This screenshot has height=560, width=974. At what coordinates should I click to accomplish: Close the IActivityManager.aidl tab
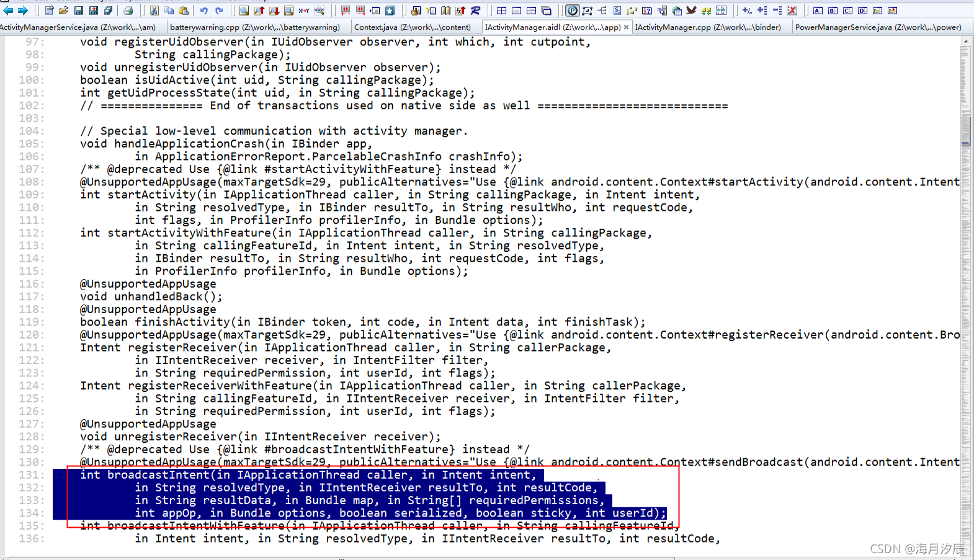pos(626,27)
